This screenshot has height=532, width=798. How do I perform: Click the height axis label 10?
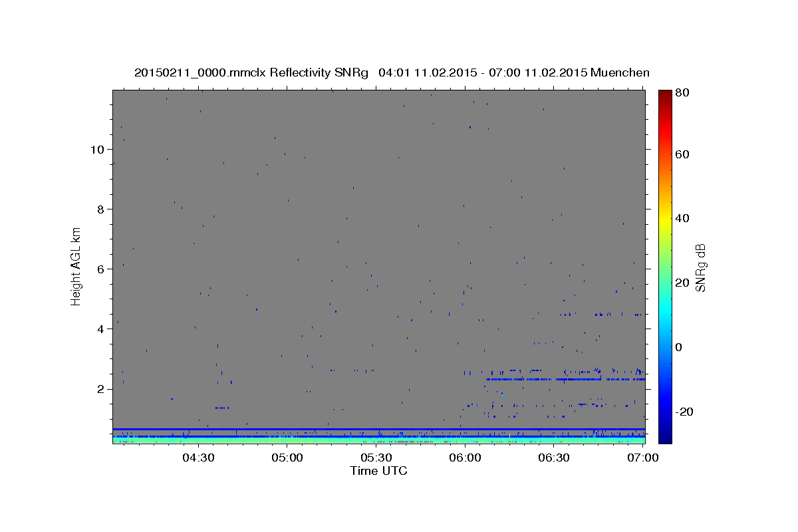coord(96,149)
